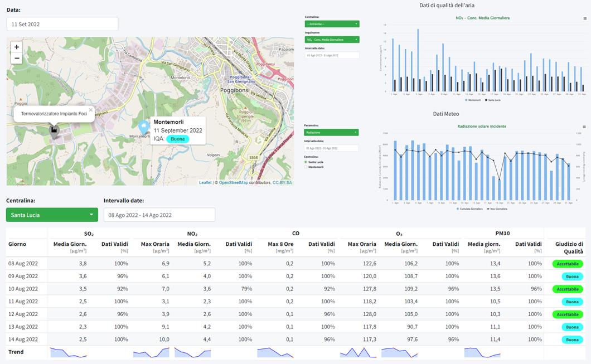
Task: Select Santa Lucia radio button under Dati Meteo
Action: (x=306, y=162)
